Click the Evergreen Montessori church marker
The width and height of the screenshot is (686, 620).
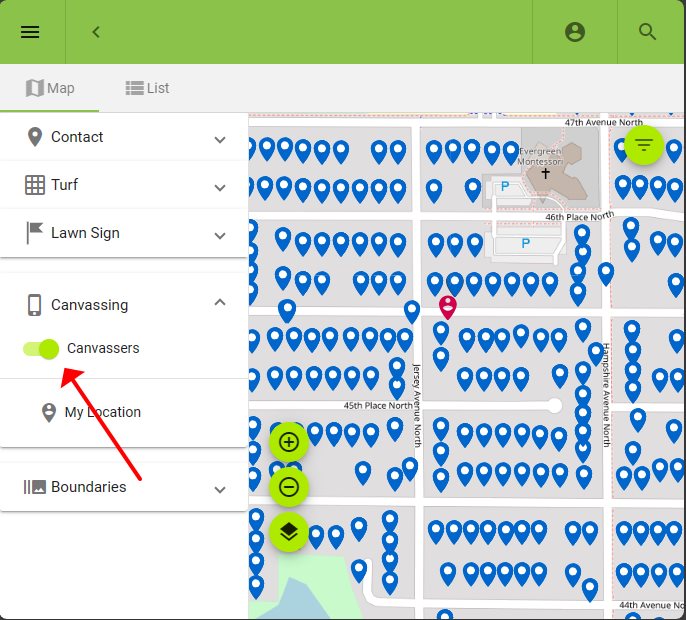(x=546, y=173)
